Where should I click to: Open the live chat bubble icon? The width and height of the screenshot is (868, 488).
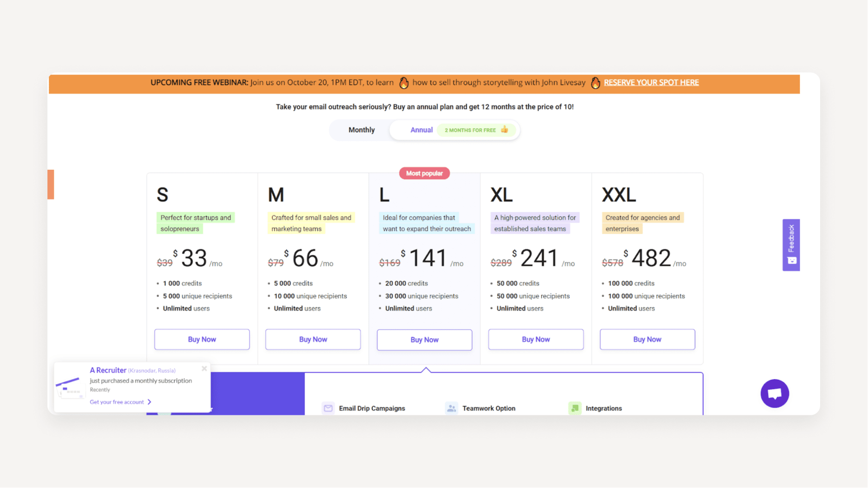(x=774, y=393)
